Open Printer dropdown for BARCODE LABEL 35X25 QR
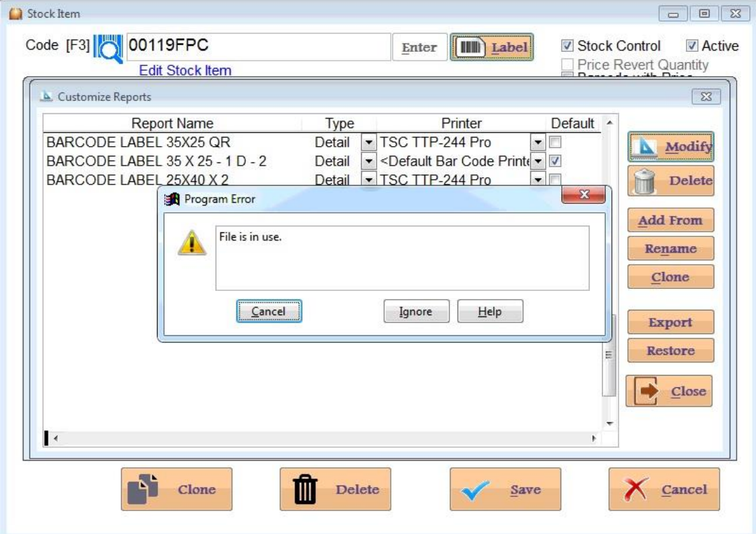The height and width of the screenshot is (534, 756). (x=538, y=143)
